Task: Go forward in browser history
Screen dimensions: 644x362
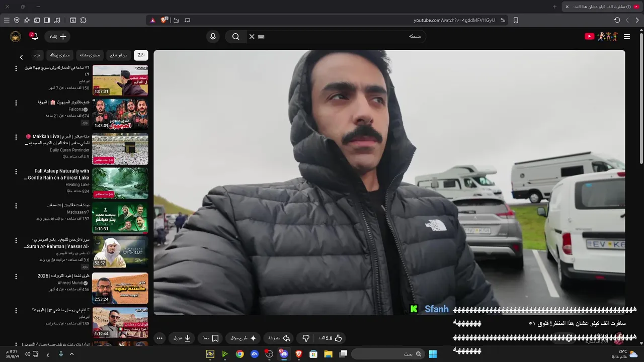Action: (627, 20)
